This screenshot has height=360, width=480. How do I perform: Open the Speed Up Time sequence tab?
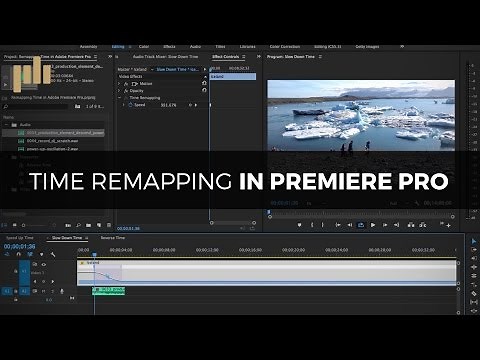pos(20,238)
